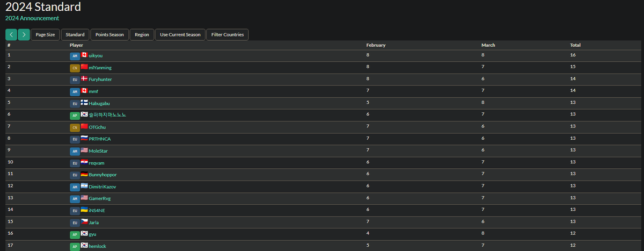Click AM region badge for uikyou
This screenshot has height=251, width=644.
(75, 56)
